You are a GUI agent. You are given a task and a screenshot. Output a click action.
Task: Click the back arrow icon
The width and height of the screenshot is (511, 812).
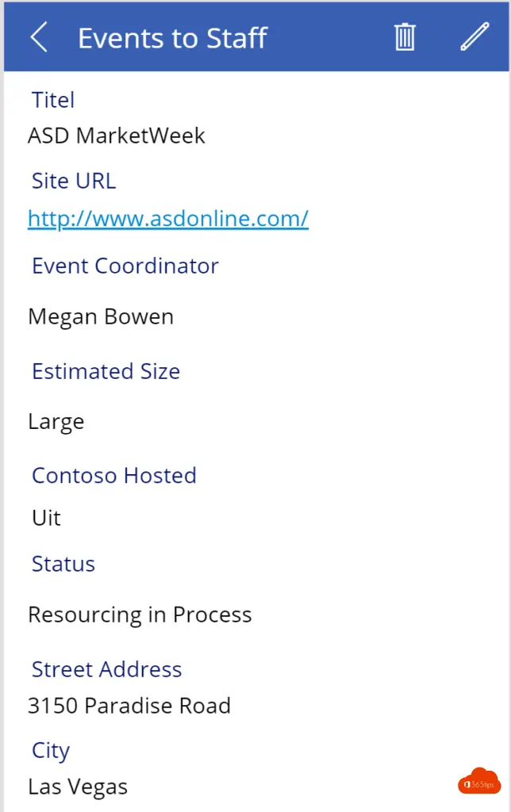pos(39,36)
